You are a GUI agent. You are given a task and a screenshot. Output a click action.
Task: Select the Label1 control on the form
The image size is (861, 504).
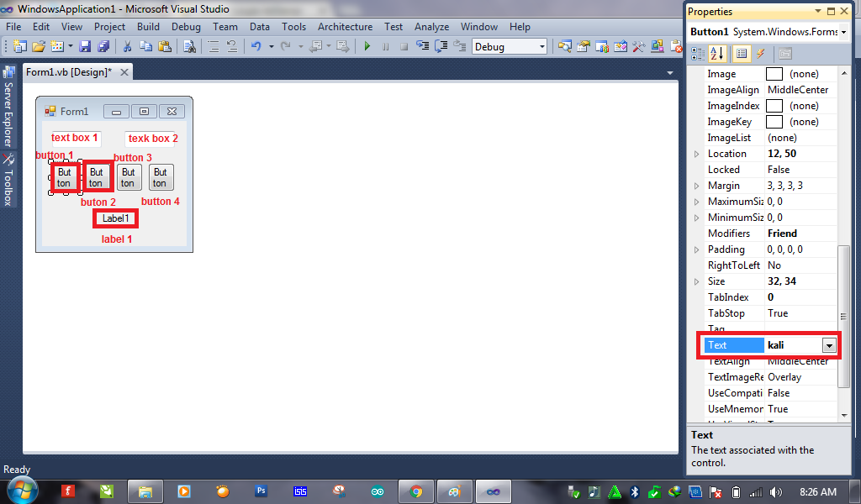(x=115, y=218)
